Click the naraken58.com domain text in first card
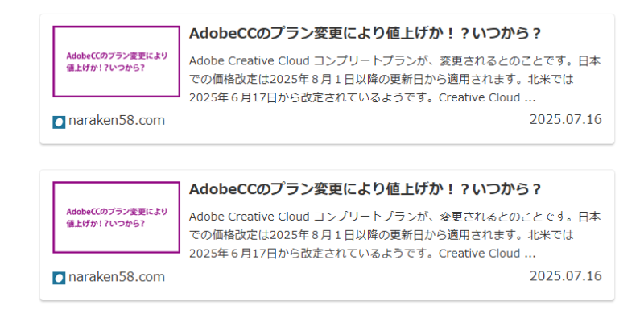This screenshot has height=318, width=644. point(117,121)
